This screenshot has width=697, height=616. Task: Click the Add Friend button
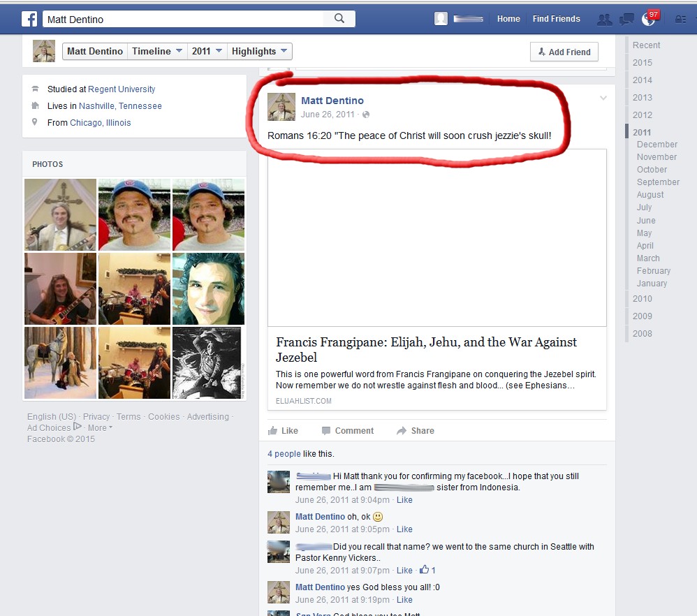coord(564,52)
